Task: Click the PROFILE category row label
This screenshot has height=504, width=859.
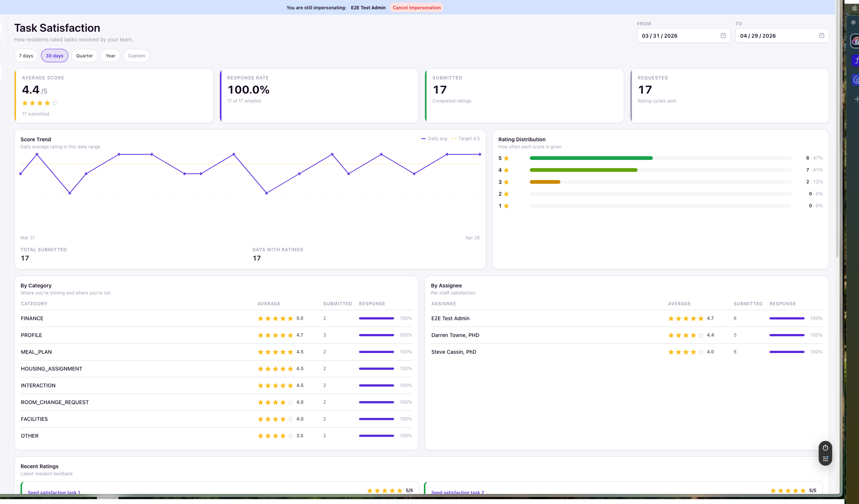Action: point(31,335)
